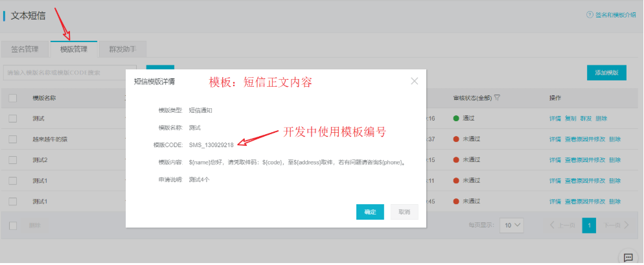Click the 通过 status in the 测试 row
The width and height of the screenshot is (644, 265).
point(468,119)
